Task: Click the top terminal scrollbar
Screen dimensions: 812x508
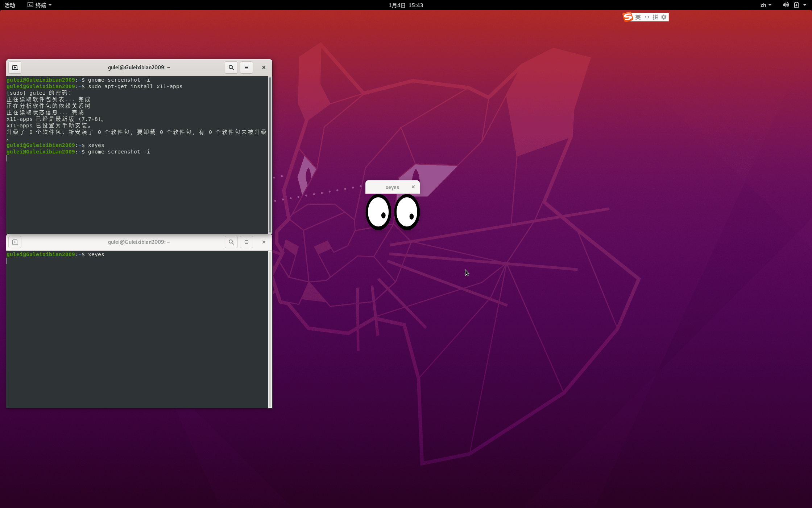Action: tap(270, 155)
